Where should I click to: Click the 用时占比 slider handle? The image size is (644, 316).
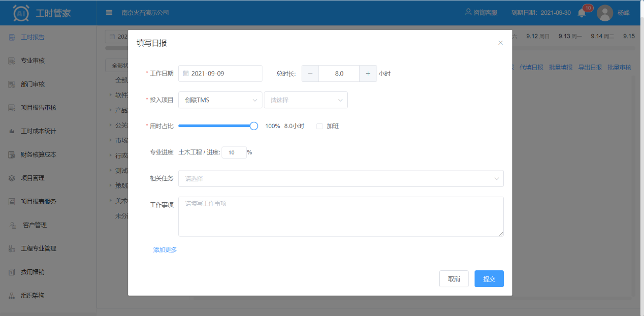pyautogui.click(x=254, y=126)
